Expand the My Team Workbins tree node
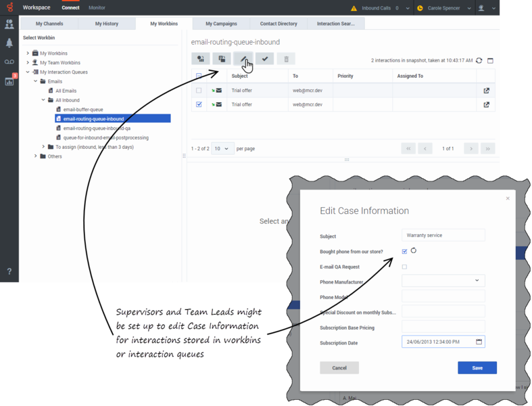 pyautogui.click(x=28, y=62)
